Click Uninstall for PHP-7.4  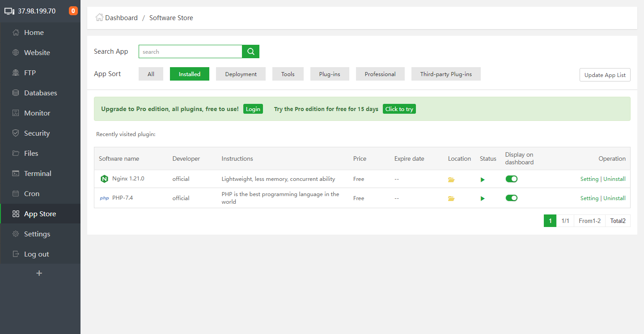point(614,198)
